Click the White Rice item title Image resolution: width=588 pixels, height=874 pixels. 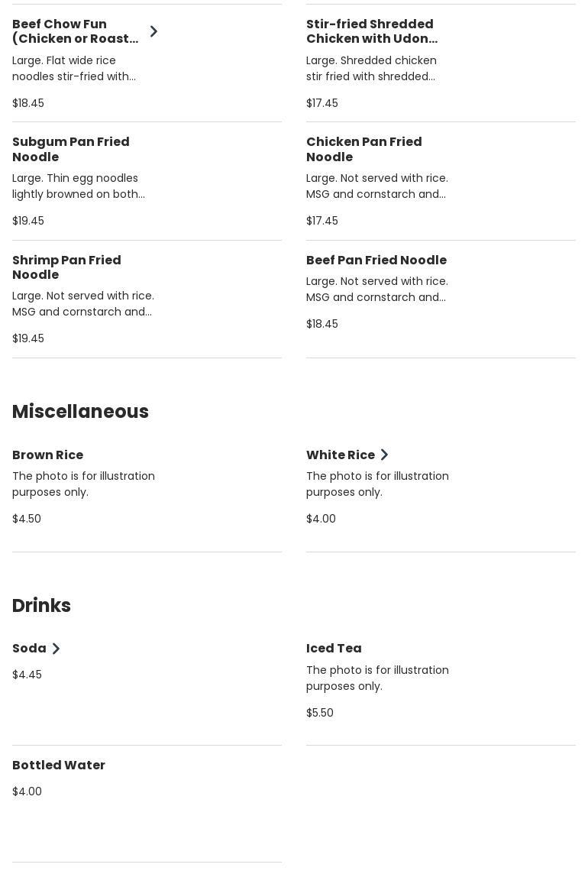pyautogui.click(x=341, y=455)
